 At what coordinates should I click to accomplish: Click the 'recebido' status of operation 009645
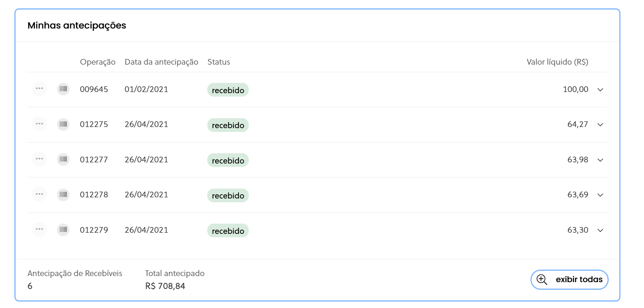click(x=228, y=90)
